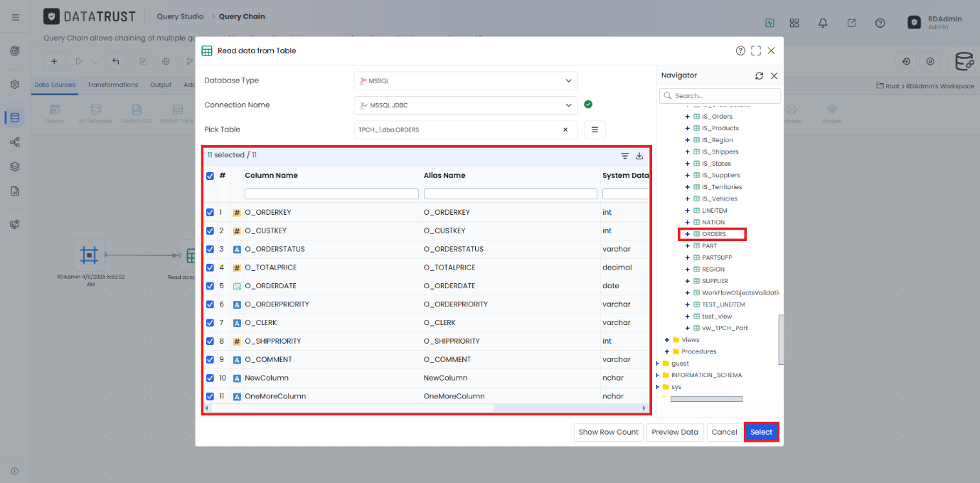The width and height of the screenshot is (980, 483).
Task: Switch to the Data Sources tab
Action: tap(55, 85)
